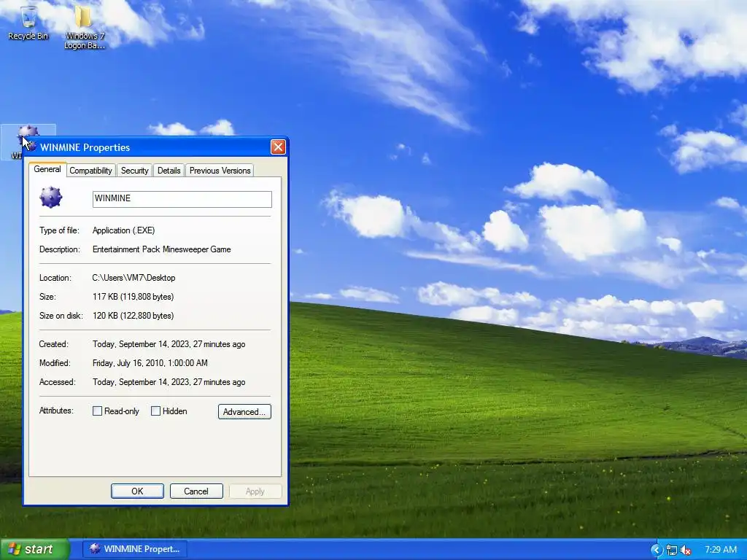
Task: Switch to the Compatibility tab
Action: (90, 171)
